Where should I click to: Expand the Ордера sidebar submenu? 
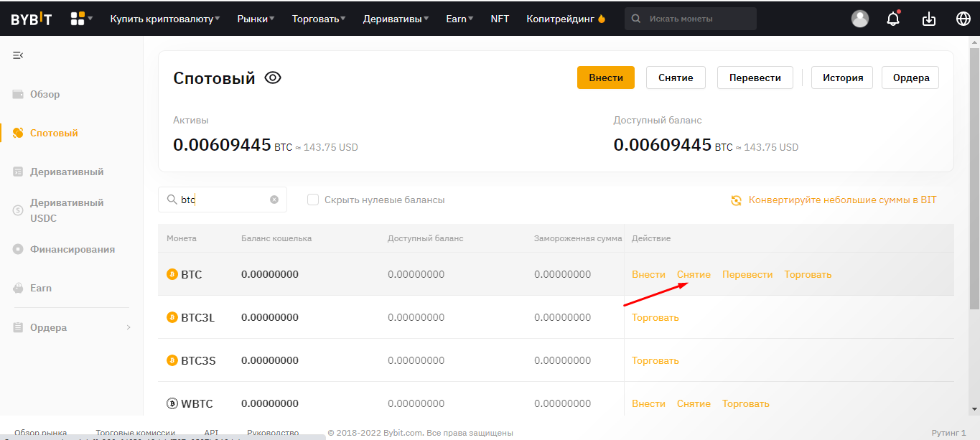pyautogui.click(x=129, y=327)
